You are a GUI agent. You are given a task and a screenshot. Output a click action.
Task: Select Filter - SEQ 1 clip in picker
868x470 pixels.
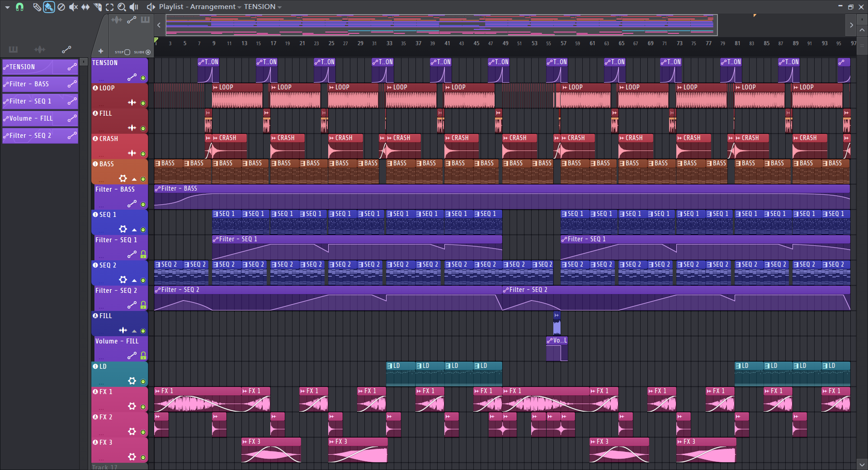40,101
